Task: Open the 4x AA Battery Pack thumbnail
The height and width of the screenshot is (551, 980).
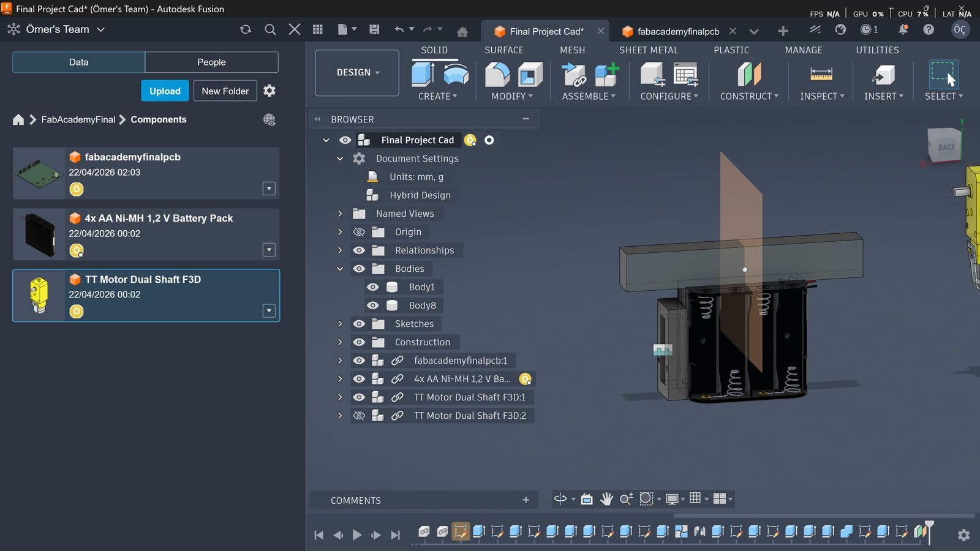Action: pyautogui.click(x=39, y=234)
